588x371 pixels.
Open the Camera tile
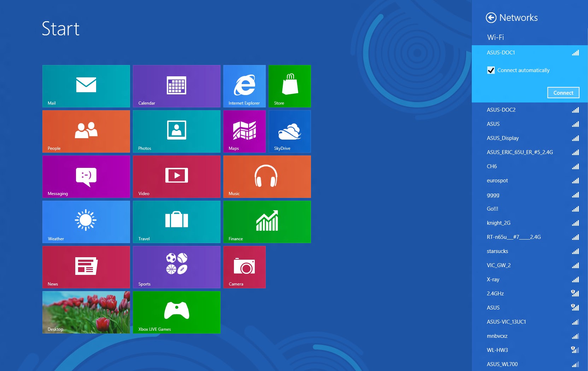245,267
